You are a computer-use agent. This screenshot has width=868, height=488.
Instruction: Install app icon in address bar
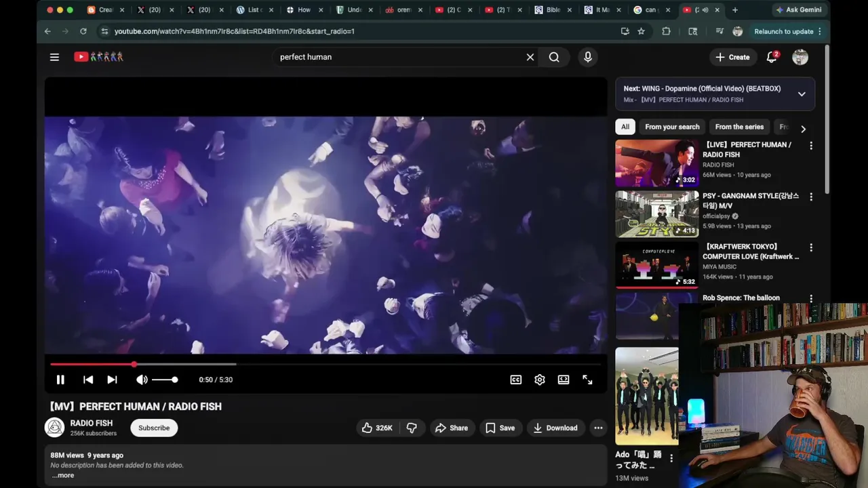(625, 31)
